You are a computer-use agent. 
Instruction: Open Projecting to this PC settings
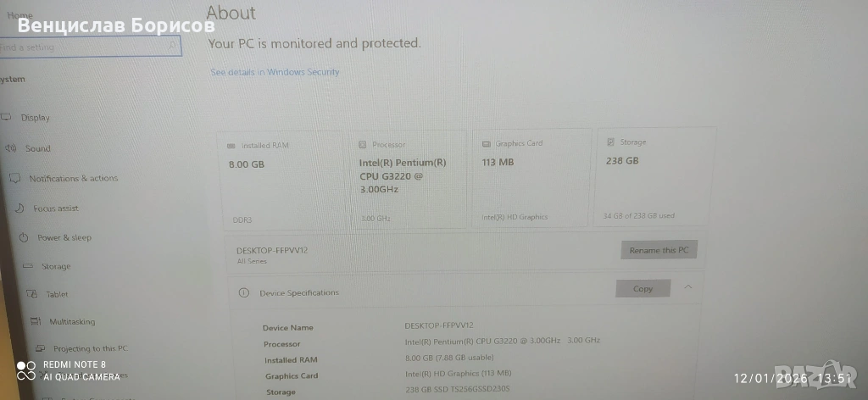pyautogui.click(x=90, y=348)
